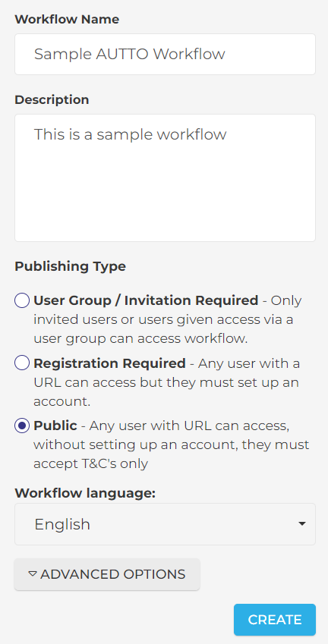Click the caret arrow in the language selector
The height and width of the screenshot is (644, 328).
click(x=302, y=523)
